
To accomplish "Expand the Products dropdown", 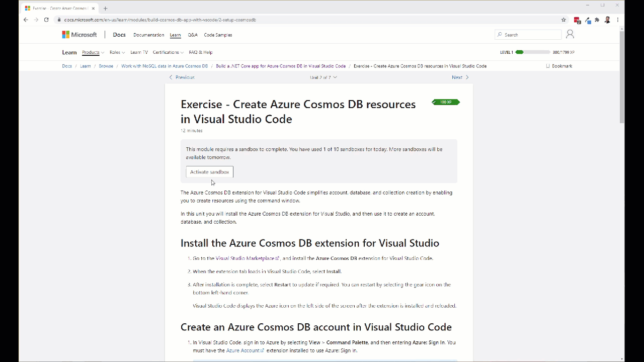I will click(93, 52).
